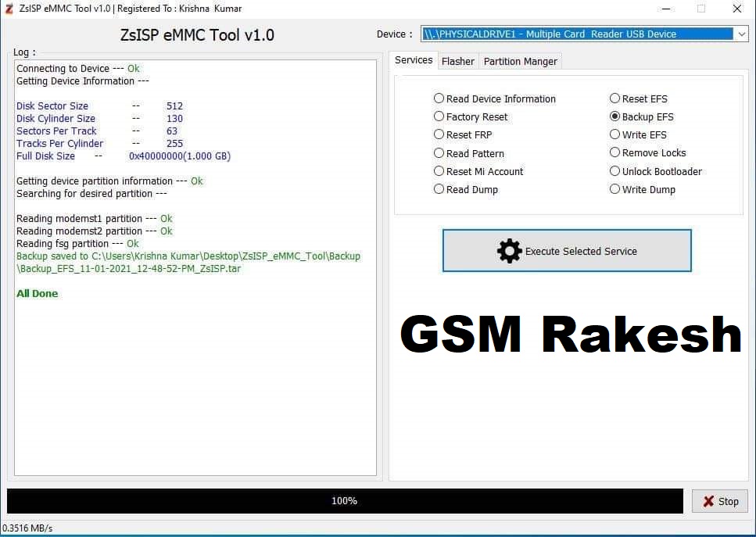Enable Reset Mi Account
This screenshot has height=537, width=756.
click(x=439, y=171)
